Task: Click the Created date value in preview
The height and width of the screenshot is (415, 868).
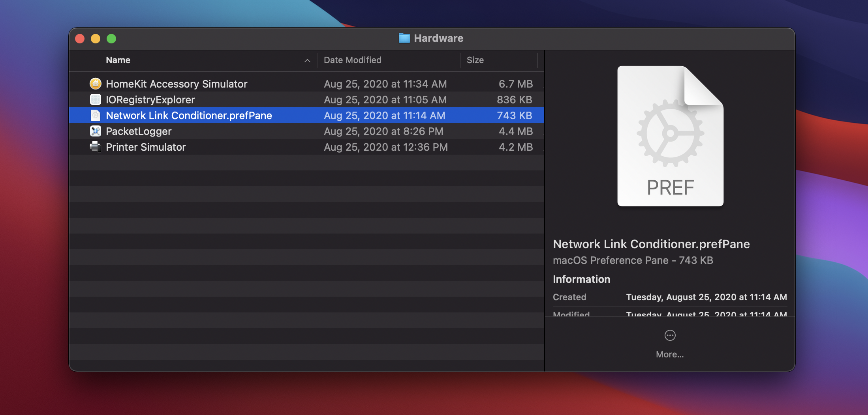Action: (x=706, y=297)
